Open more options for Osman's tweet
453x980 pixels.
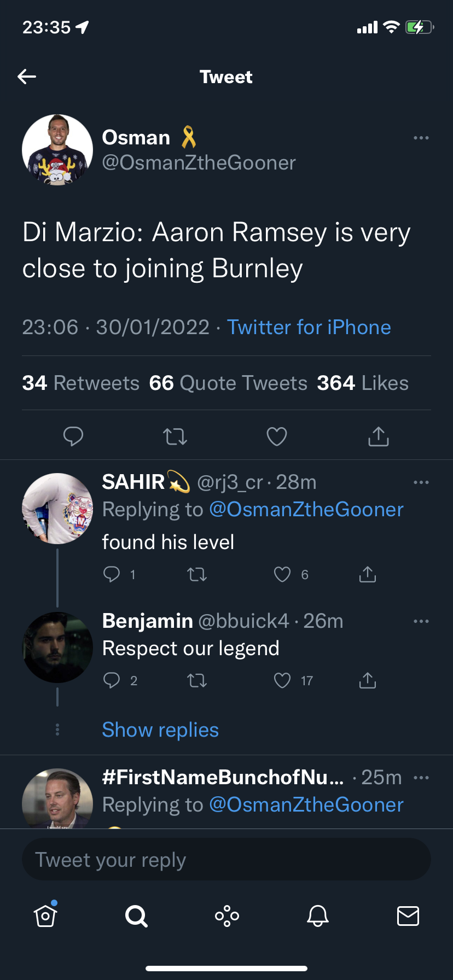421,138
